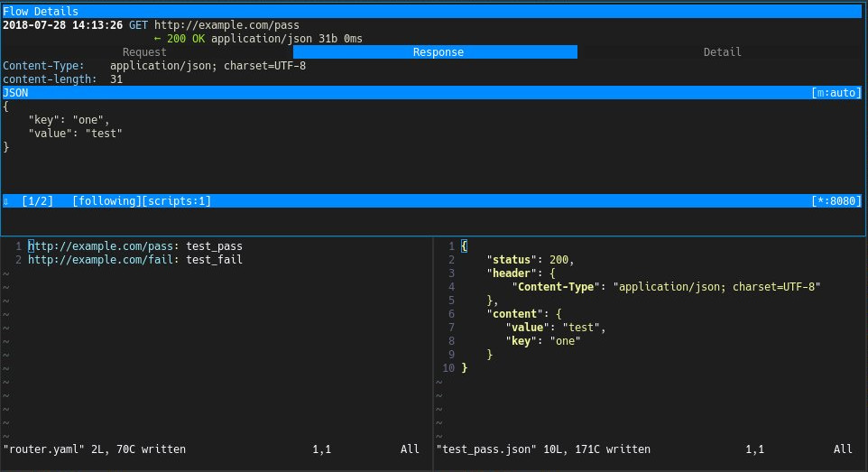Screen dimensions: 868x472
Task: Click the "key": "one" line in JSON body
Action: click(69, 120)
